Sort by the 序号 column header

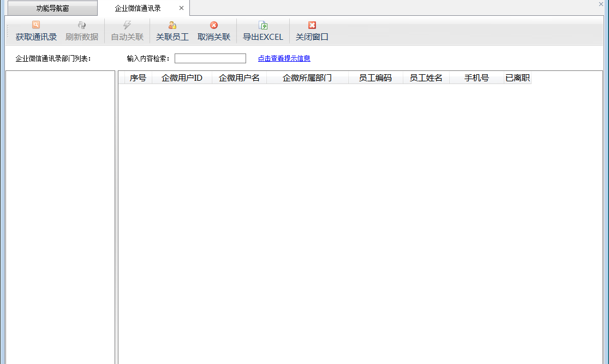138,78
